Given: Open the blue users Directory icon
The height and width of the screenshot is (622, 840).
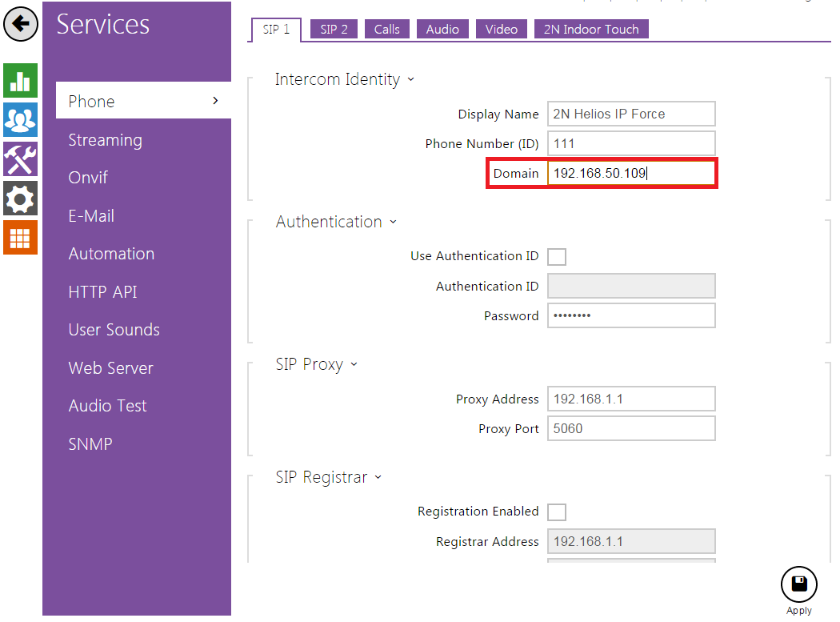Looking at the screenshot, I should point(21,119).
